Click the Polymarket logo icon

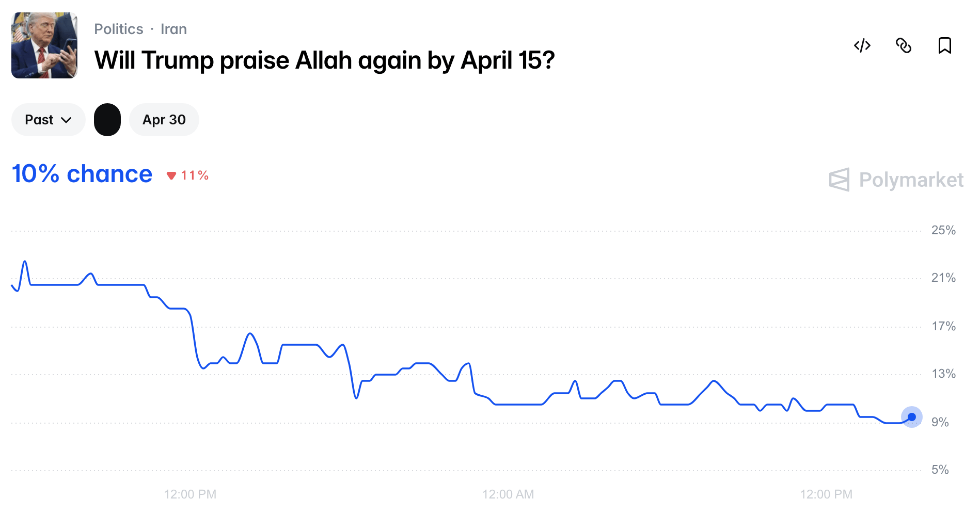pos(839,180)
